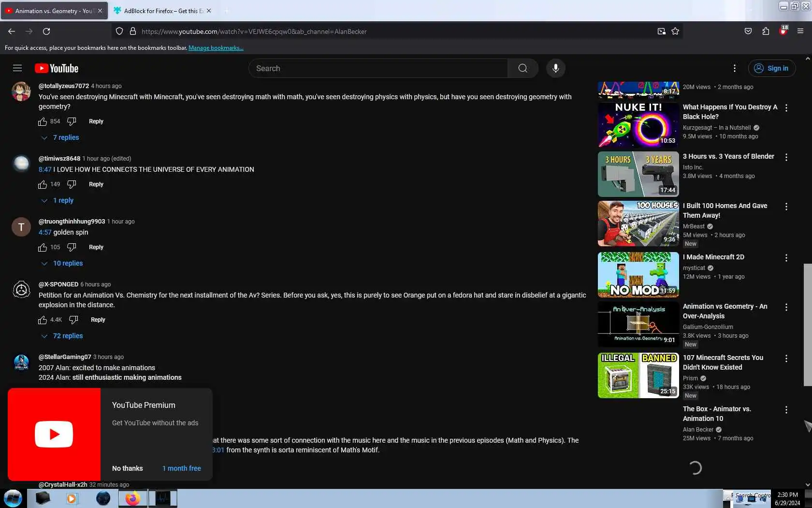Open the AdBlock extension with badge 18
812x508 pixels.
[783, 31]
